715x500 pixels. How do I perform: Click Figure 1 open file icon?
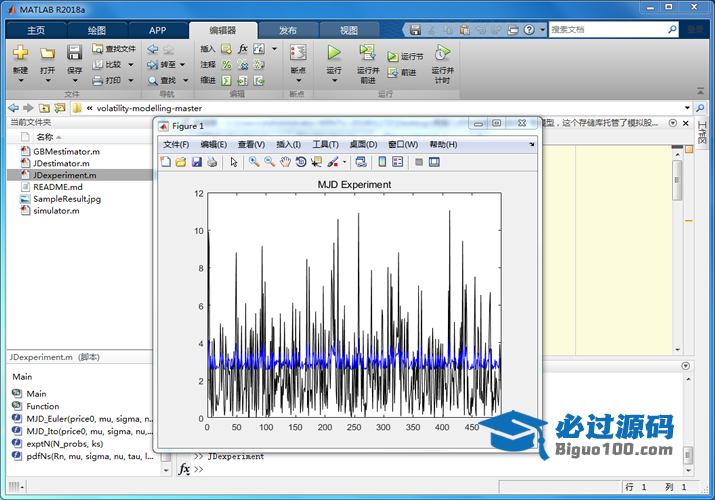coord(181,162)
